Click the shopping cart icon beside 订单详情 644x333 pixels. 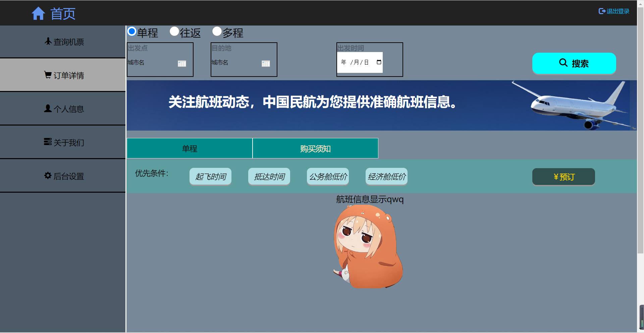(x=48, y=75)
